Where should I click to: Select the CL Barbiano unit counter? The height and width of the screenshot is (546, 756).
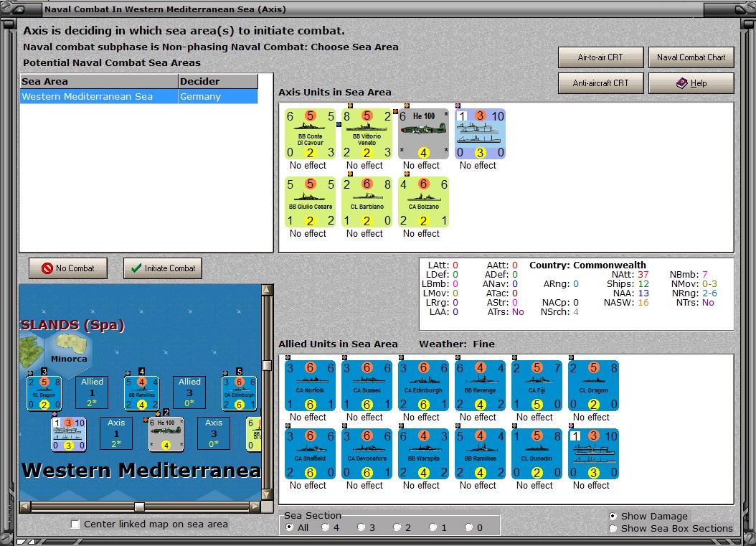pyautogui.click(x=367, y=202)
